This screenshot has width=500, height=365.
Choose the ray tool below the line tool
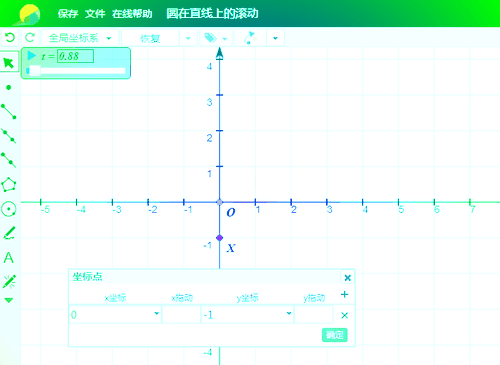pos(9,160)
